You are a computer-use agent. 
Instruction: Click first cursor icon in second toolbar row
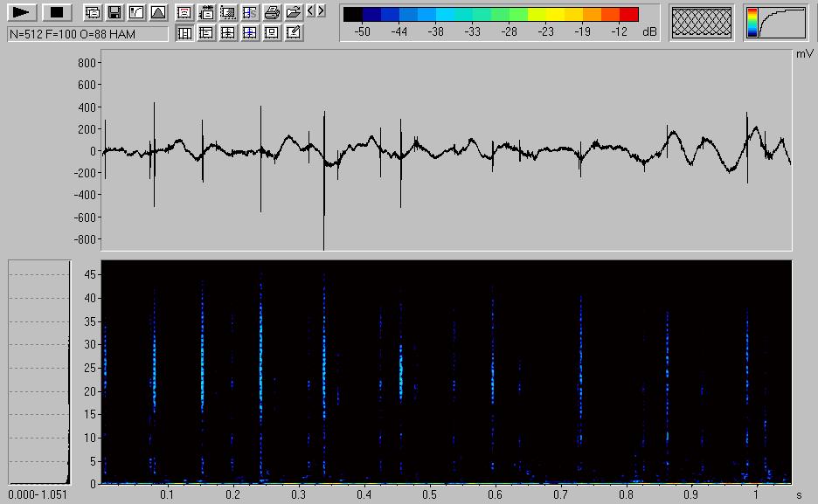click(184, 33)
